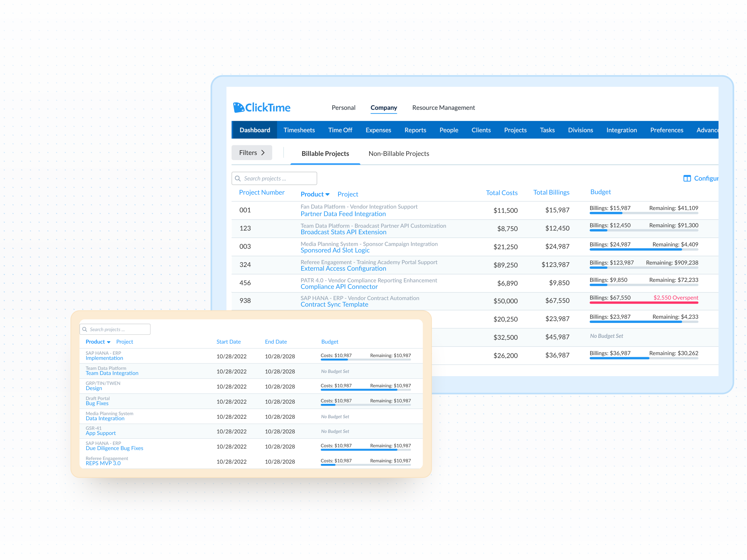Viewport: 747px width, 560px height.
Task: Click budget progress bar for project 003
Action: (643, 250)
